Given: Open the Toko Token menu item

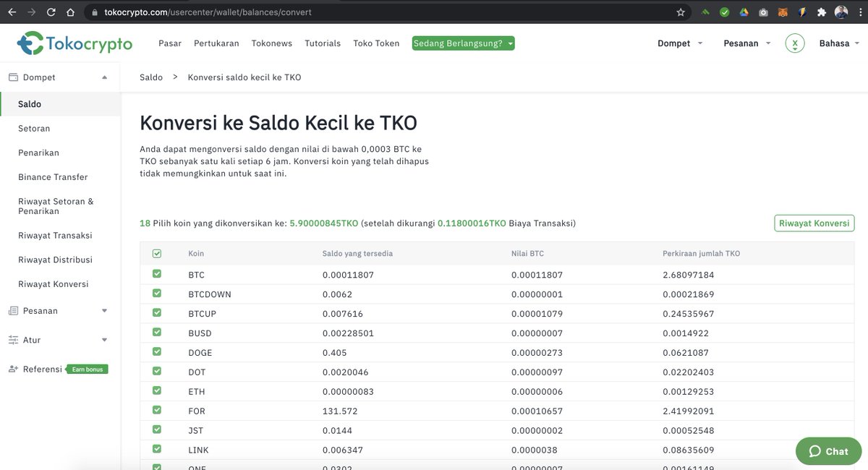Looking at the screenshot, I should (x=376, y=43).
